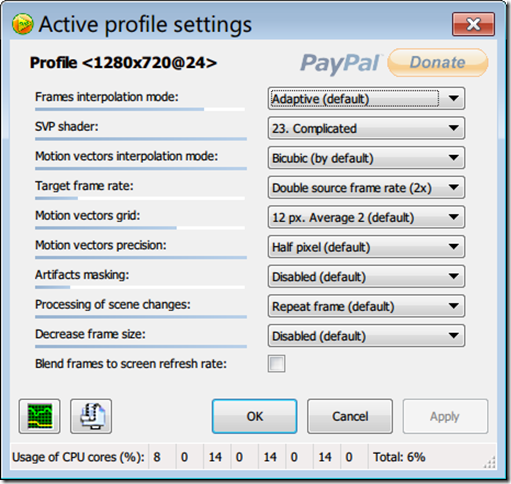This screenshot has height=484, width=511.
Task: Click the Motion vectors grid level bar
Action: point(140,228)
